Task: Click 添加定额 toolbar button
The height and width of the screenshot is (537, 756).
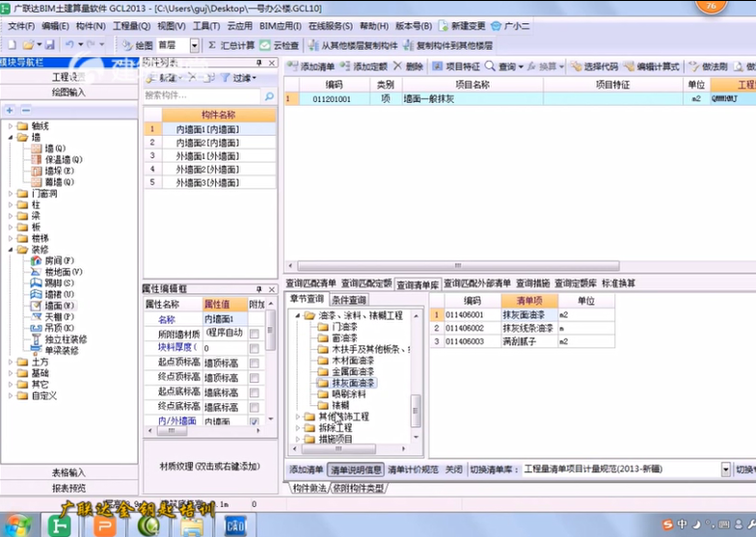Action: pos(364,66)
